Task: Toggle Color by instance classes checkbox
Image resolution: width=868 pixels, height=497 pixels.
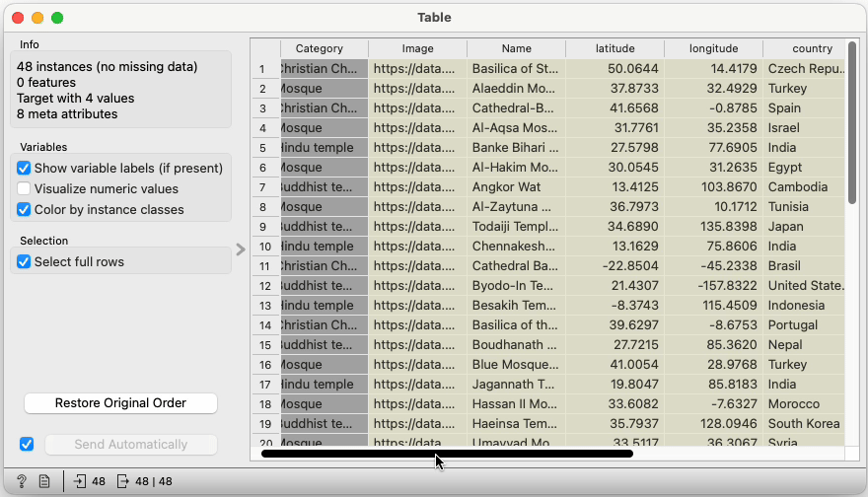Action: pos(24,210)
